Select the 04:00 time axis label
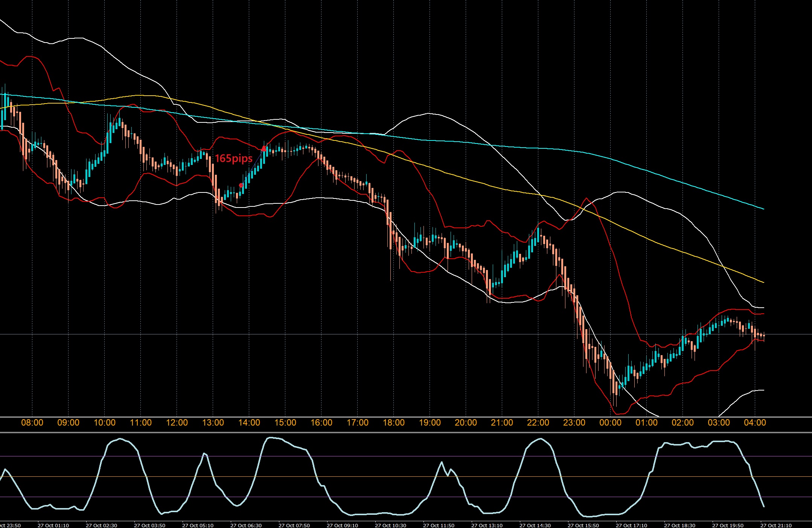The width and height of the screenshot is (812, 528). [755, 423]
